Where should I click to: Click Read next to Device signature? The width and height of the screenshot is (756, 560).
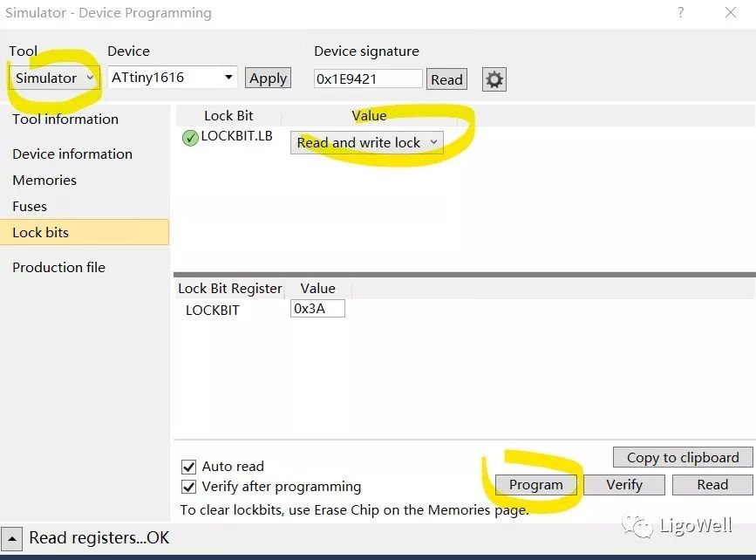pos(446,79)
